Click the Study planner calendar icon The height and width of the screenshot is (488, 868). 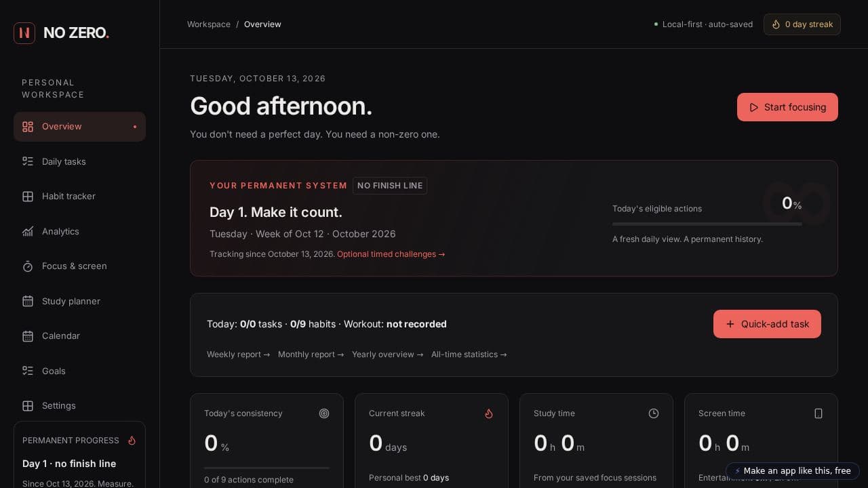pyautogui.click(x=28, y=301)
